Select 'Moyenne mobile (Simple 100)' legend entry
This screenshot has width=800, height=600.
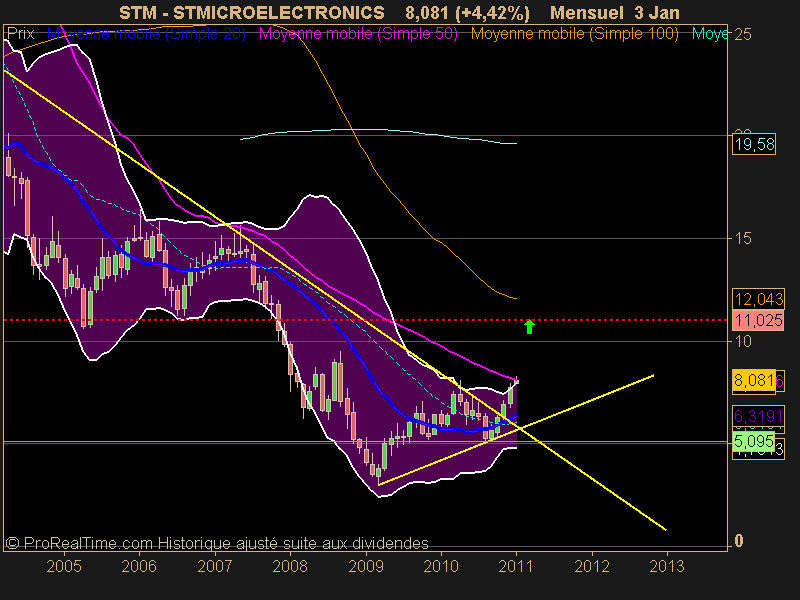click(574, 34)
